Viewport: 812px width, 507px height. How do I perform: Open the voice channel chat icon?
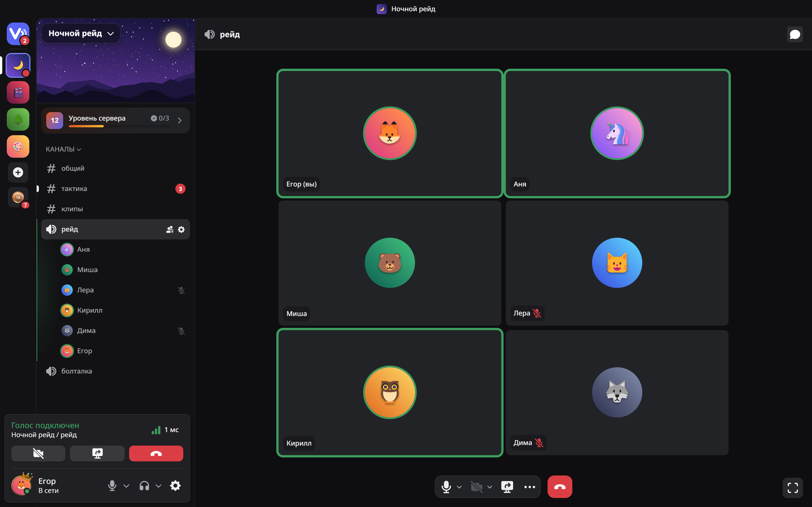pyautogui.click(x=795, y=34)
